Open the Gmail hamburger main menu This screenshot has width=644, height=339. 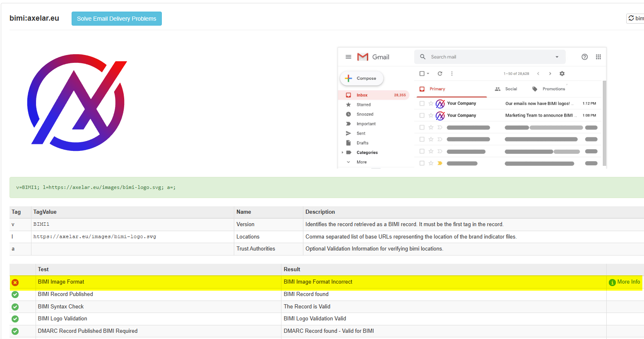pos(348,57)
